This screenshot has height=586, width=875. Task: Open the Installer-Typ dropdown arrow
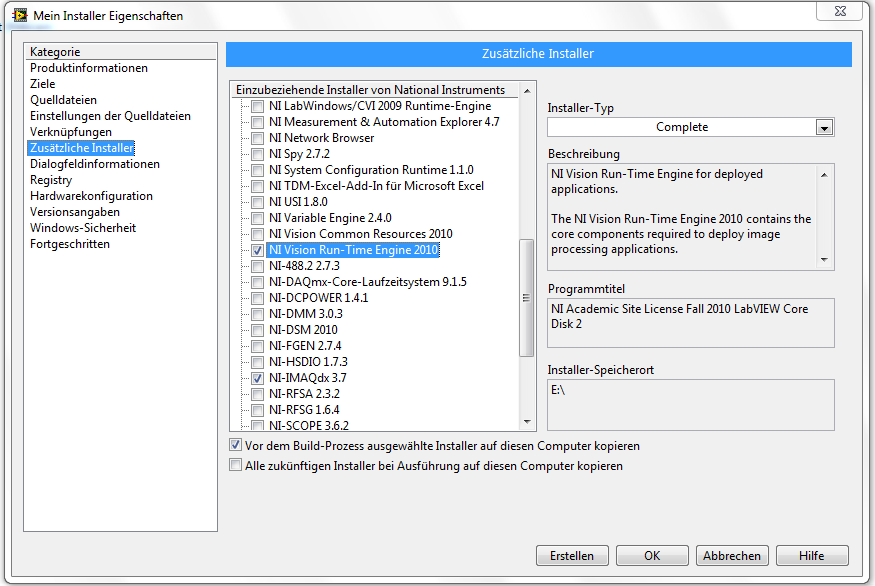pyautogui.click(x=824, y=127)
